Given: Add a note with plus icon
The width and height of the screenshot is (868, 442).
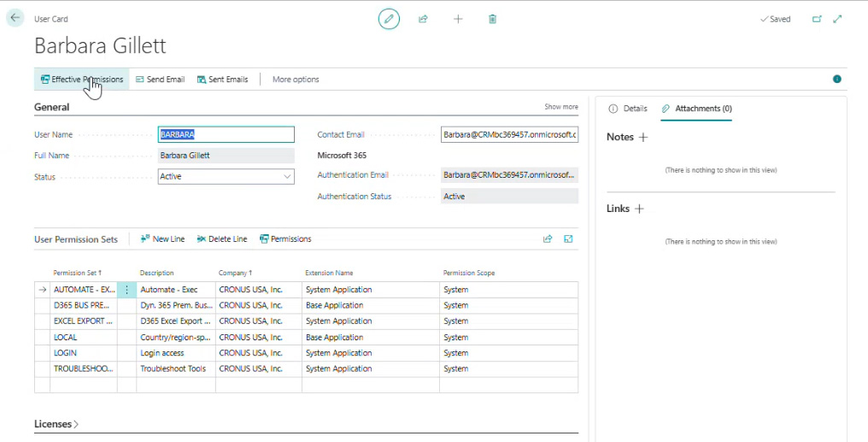Looking at the screenshot, I should click(x=643, y=137).
